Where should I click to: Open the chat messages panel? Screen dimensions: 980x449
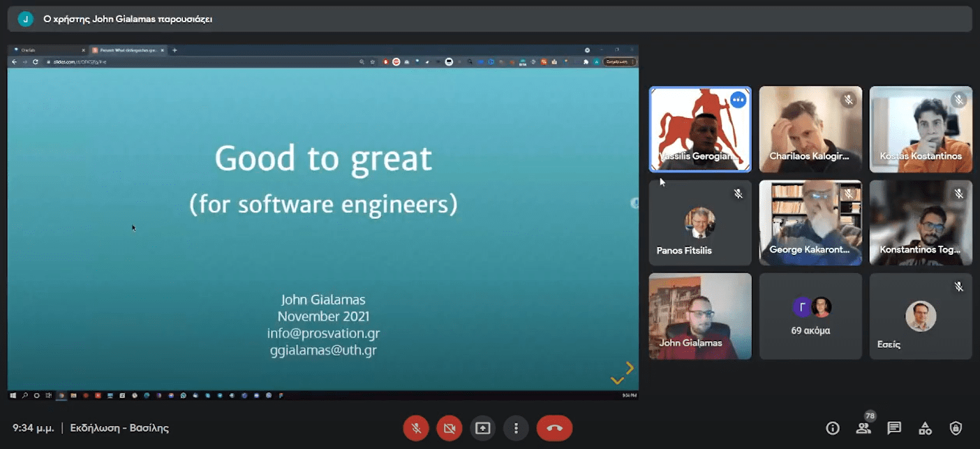click(894, 428)
